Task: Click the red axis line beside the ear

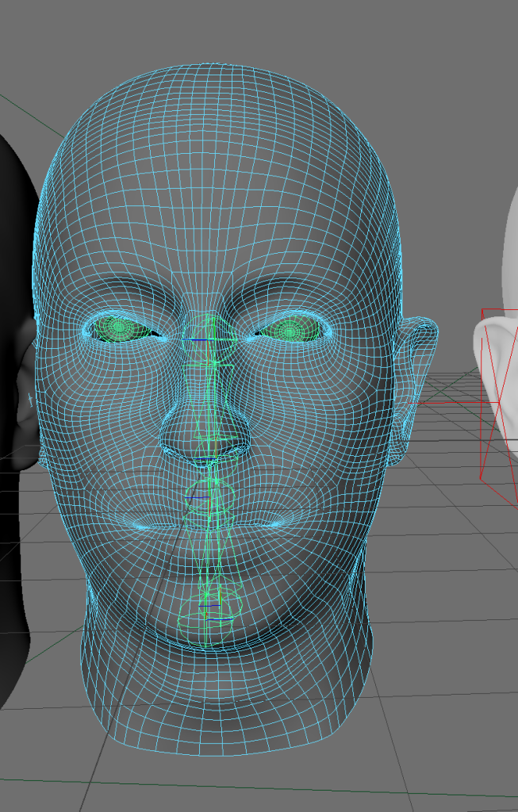Action: pyautogui.click(x=427, y=404)
